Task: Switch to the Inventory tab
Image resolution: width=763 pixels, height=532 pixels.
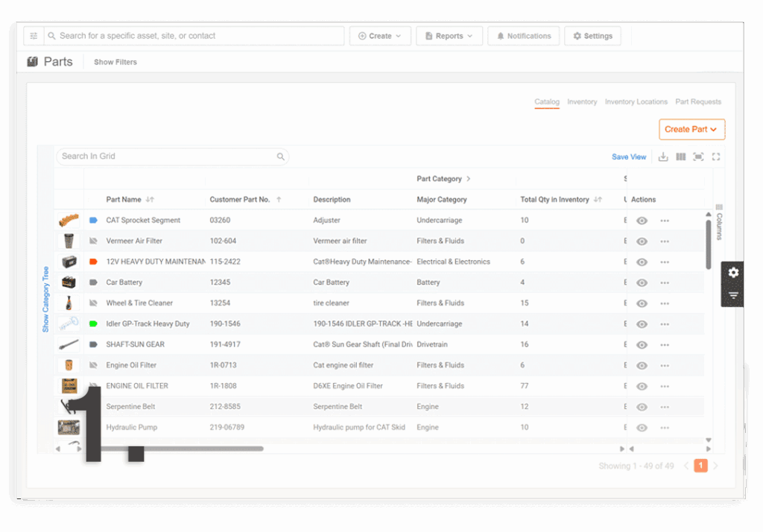Action: [x=582, y=101]
